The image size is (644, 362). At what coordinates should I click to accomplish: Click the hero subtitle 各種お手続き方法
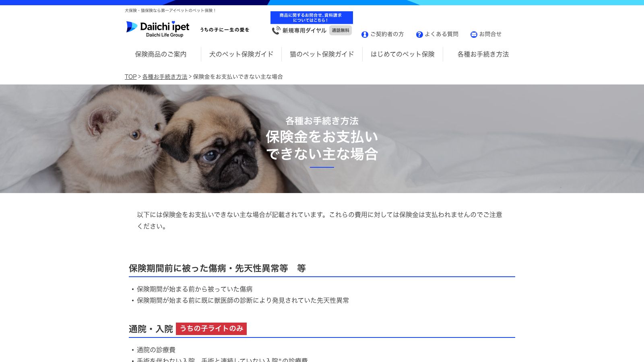(x=322, y=121)
